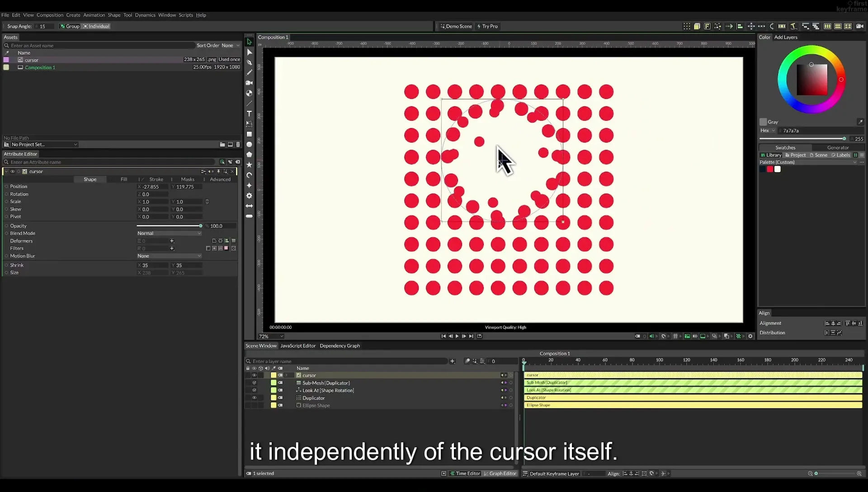Open Add Layers panel tab
The image size is (868, 492).
(786, 37)
